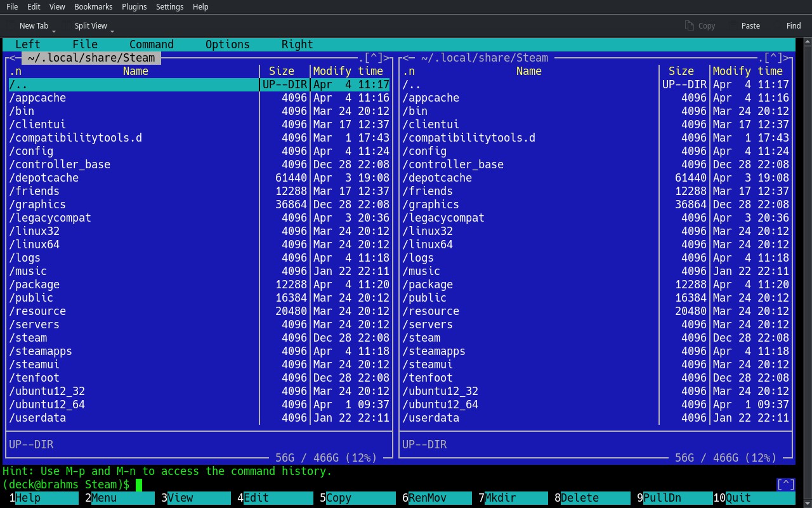
Task: Open the File menu in Konsole menubar
Action: (12, 6)
